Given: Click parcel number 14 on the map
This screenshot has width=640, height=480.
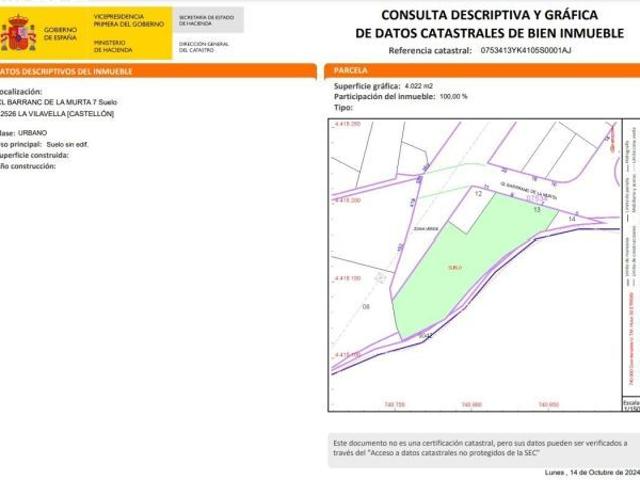Looking at the screenshot, I should click(x=572, y=219).
